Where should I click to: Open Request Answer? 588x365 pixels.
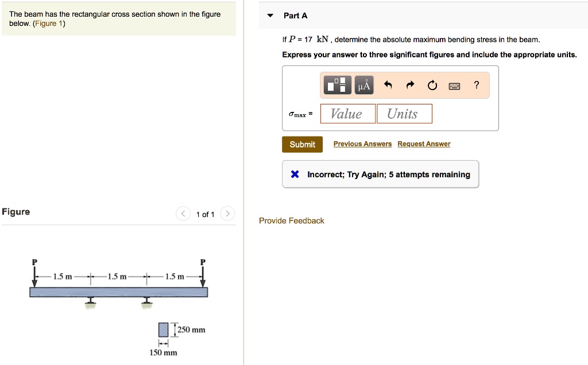(424, 143)
